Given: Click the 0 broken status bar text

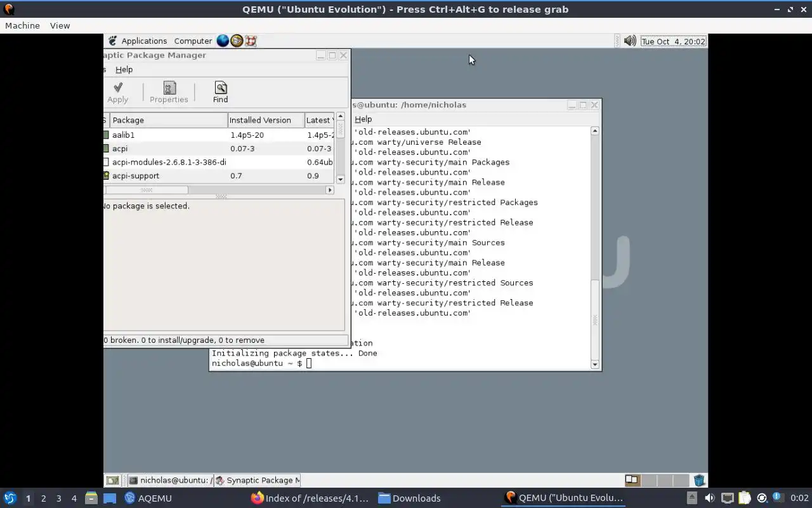Looking at the screenshot, I should click(184, 340).
